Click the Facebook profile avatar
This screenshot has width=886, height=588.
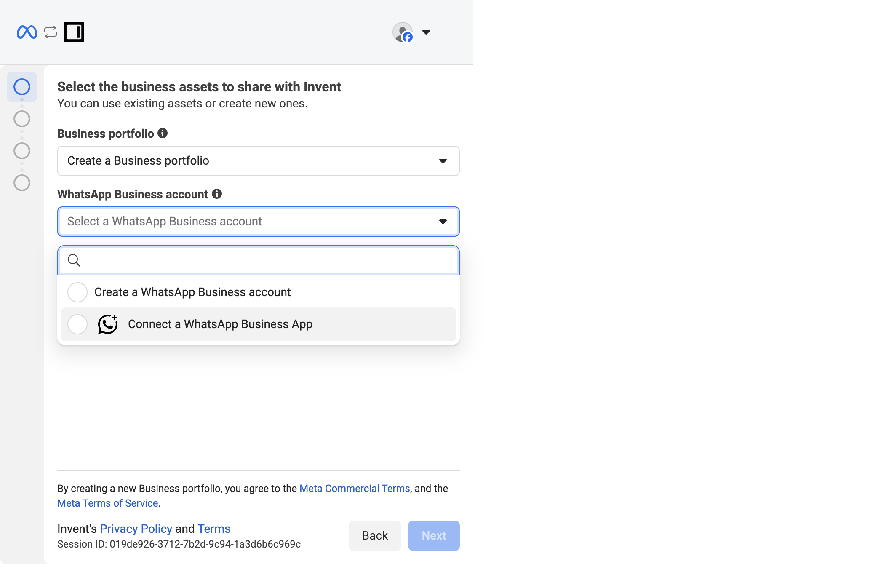(403, 32)
